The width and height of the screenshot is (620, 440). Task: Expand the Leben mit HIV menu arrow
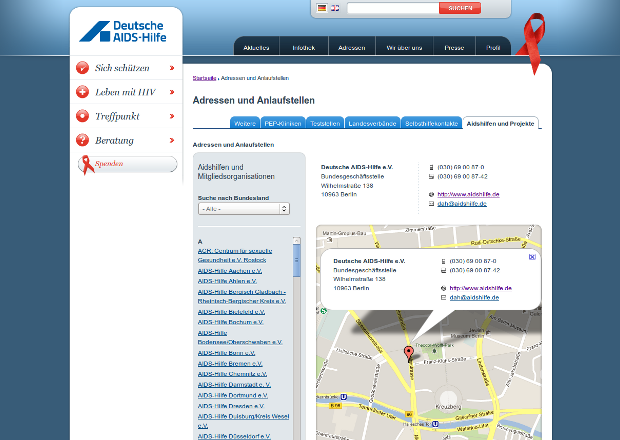172,92
